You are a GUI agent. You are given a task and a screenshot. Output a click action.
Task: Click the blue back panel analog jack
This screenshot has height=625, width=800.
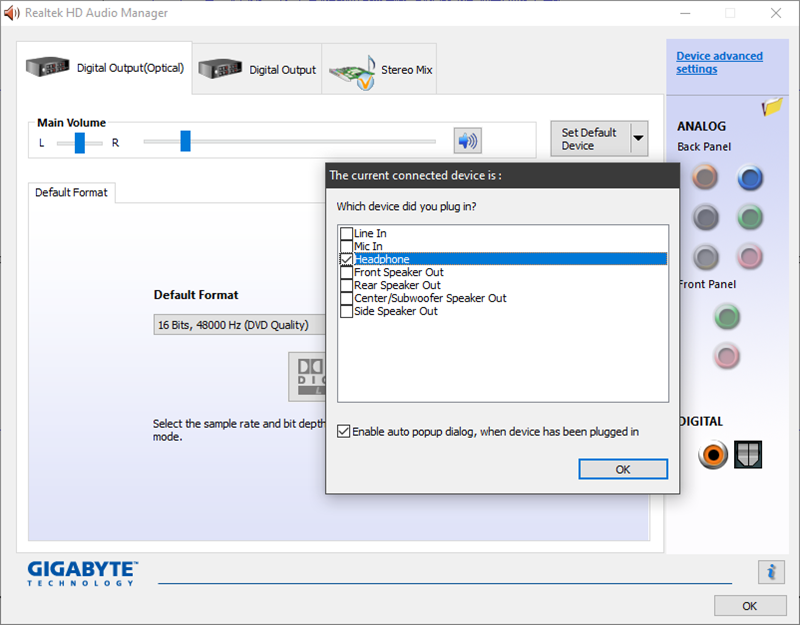[x=750, y=179]
